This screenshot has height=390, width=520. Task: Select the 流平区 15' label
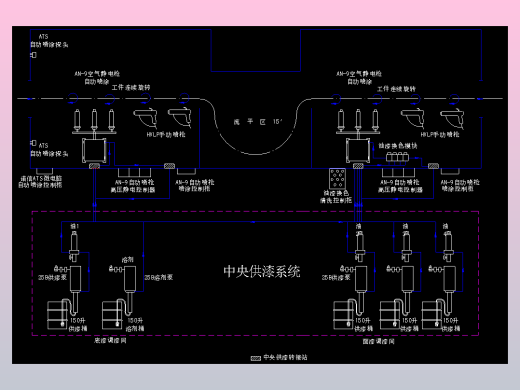pyautogui.click(x=258, y=122)
